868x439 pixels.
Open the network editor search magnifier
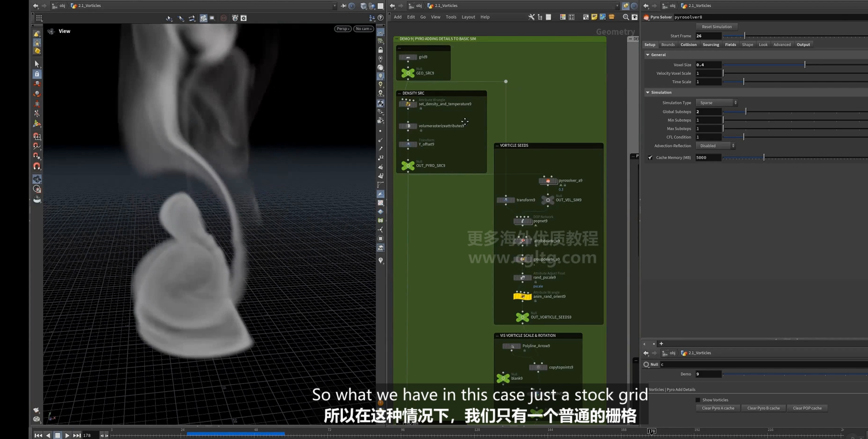pyautogui.click(x=626, y=17)
